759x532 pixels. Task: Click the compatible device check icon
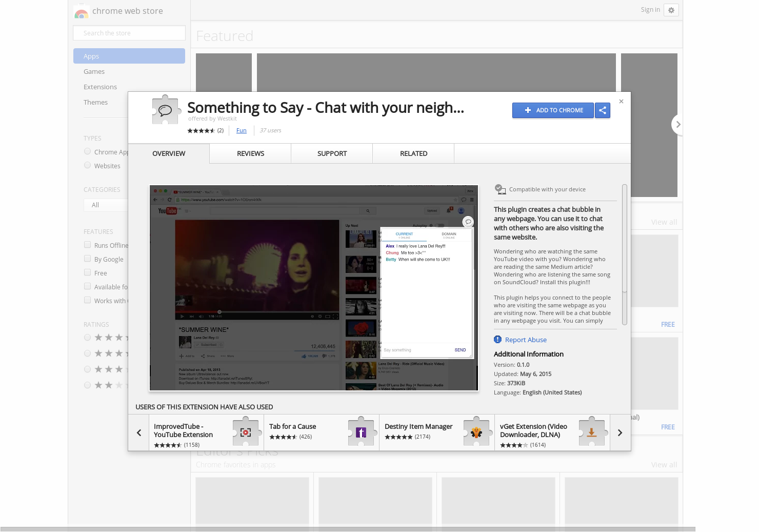(x=500, y=189)
